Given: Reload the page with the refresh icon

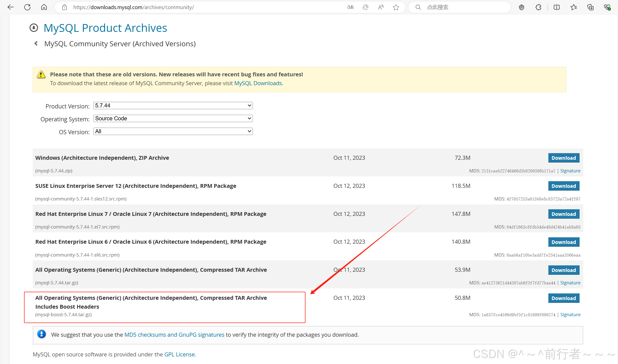Looking at the screenshot, I should (27, 7).
